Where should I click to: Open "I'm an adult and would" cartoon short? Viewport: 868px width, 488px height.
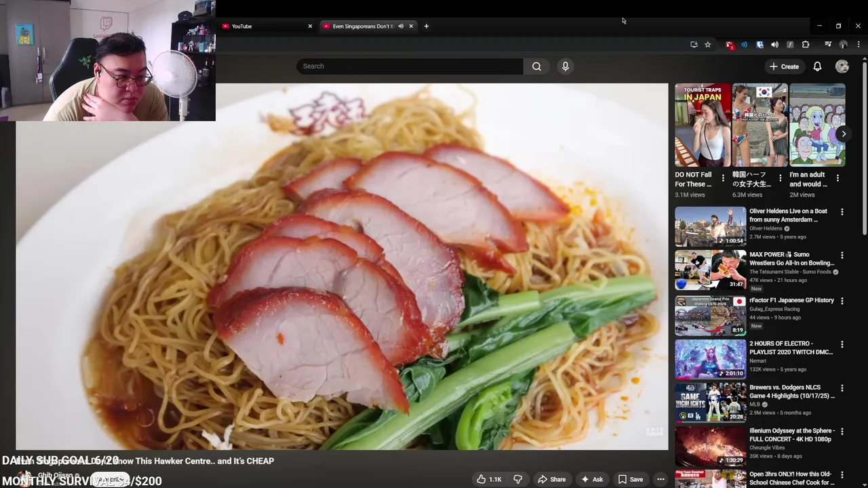pos(817,125)
